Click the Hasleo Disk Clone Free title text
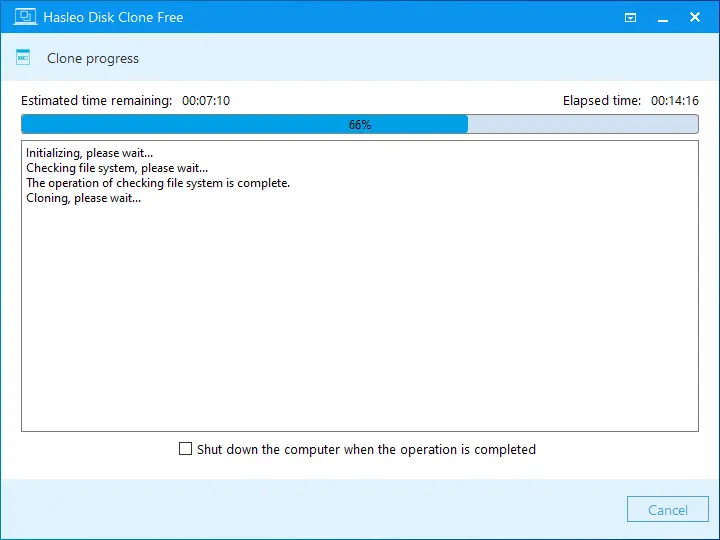 113,17
